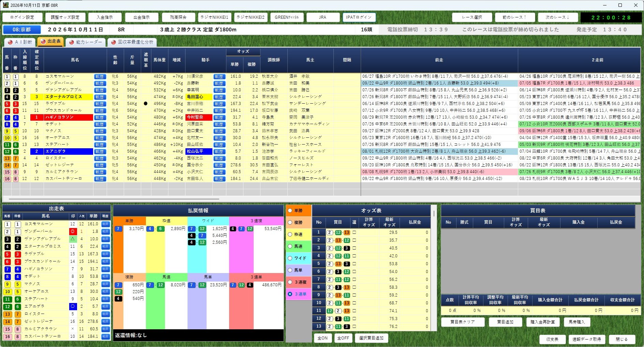The width and height of the screenshot is (644, 347).
Task: Click 戦歴 icon in lower-left list row ロイスター
Action: click(x=105, y=314)
